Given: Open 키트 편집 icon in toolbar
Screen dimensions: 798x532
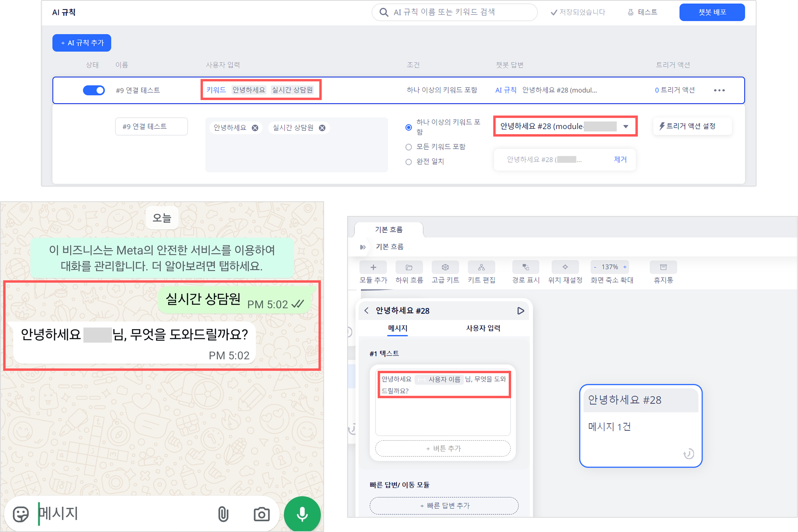Looking at the screenshot, I should click(x=481, y=267).
